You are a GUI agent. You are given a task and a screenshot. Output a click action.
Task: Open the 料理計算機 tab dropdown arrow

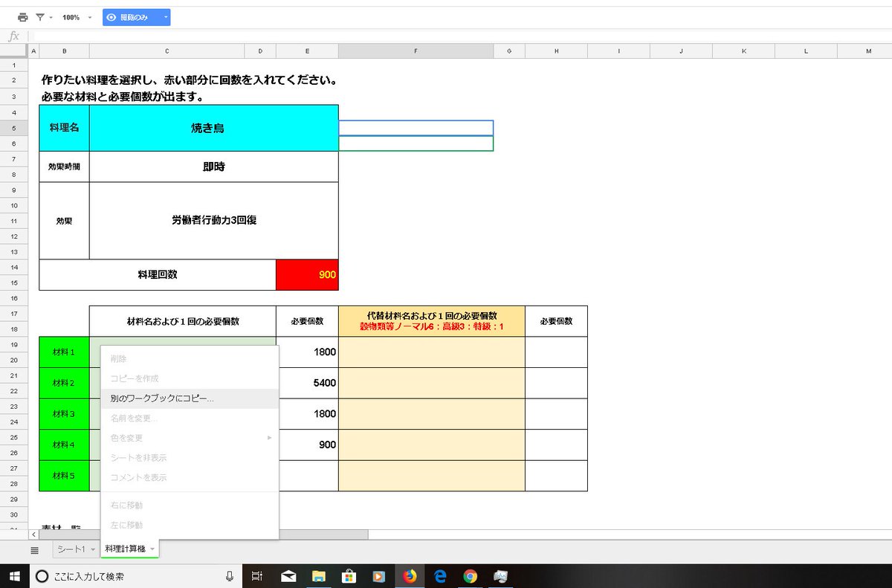[x=152, y=549]
